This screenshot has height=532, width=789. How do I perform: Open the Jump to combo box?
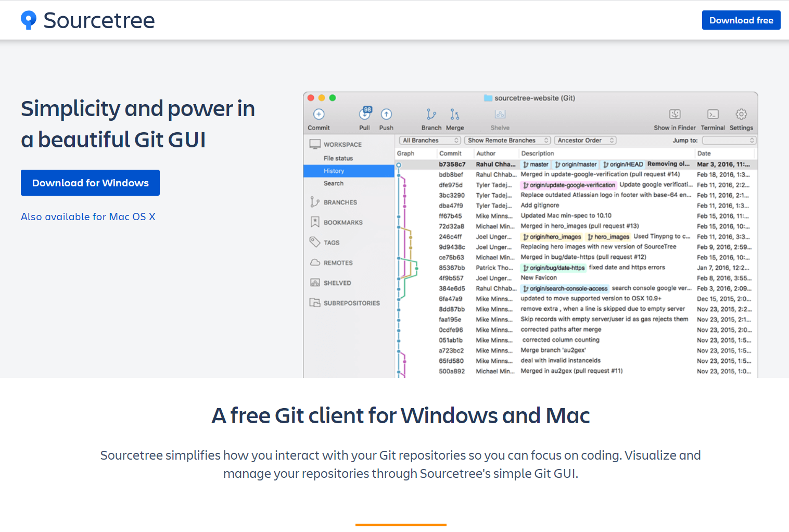tap(729, 141)
